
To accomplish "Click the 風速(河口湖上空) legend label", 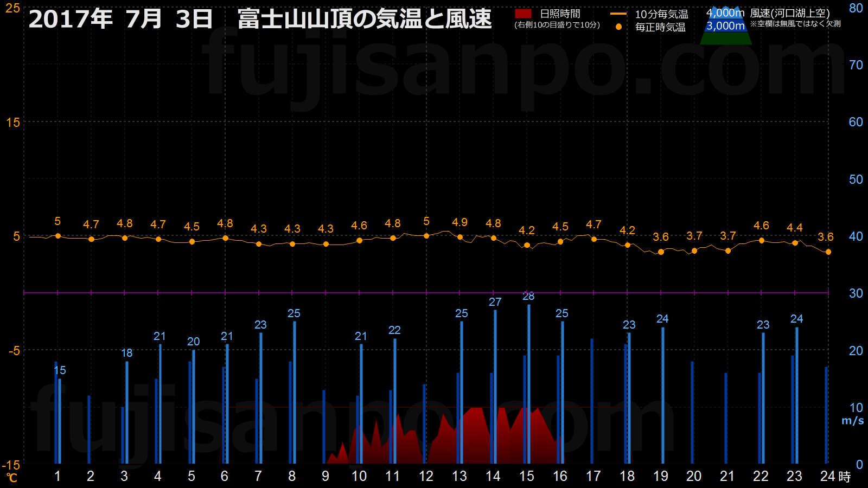I will 790,13.
